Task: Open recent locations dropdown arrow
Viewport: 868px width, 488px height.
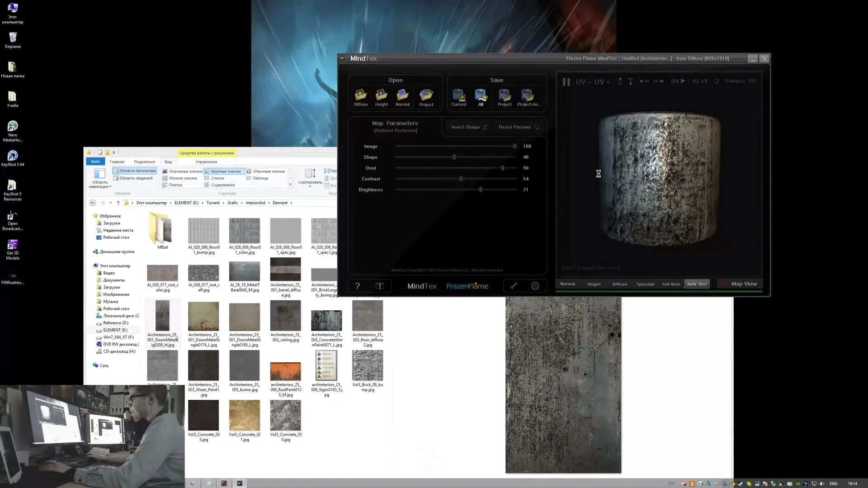Action: 110,203
